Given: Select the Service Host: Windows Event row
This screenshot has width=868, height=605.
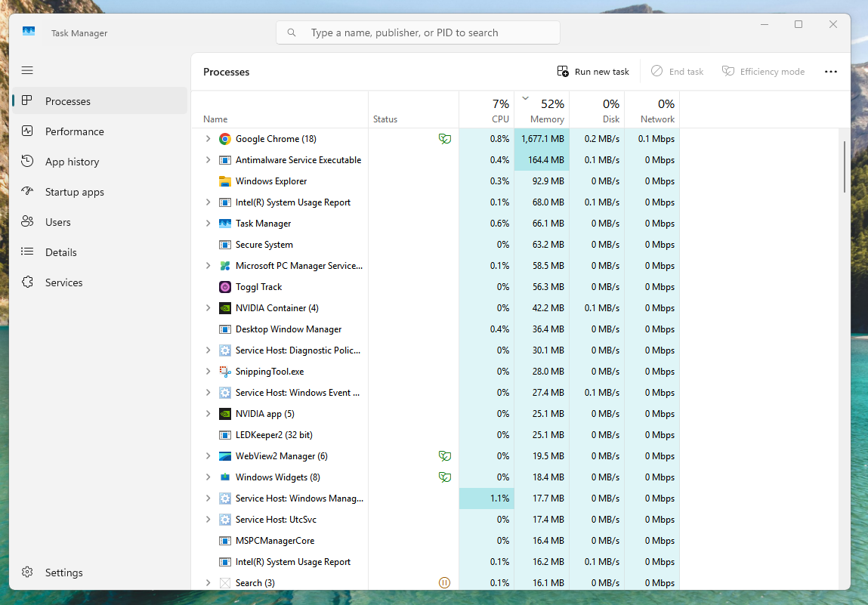Looking at the screenshot, I should [436, 393].
